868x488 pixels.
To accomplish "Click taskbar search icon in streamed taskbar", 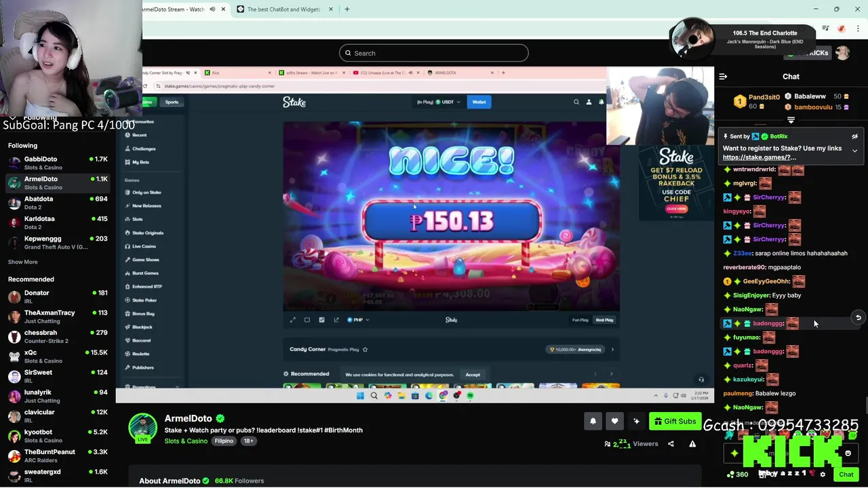I will (x=374, y=396).
